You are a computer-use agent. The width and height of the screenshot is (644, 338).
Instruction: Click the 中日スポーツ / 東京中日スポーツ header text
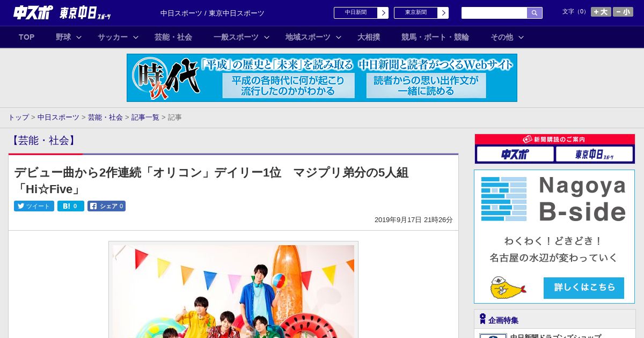(x=213, y=13)
